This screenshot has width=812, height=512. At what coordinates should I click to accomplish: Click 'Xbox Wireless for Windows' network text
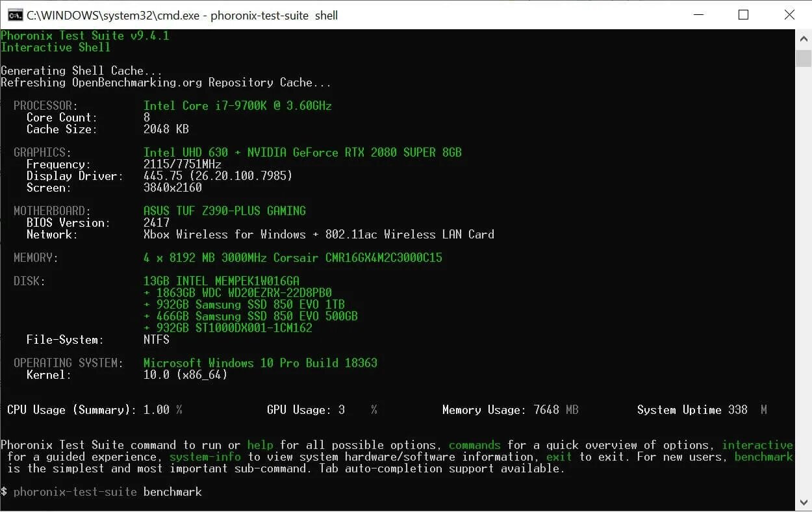225,235
